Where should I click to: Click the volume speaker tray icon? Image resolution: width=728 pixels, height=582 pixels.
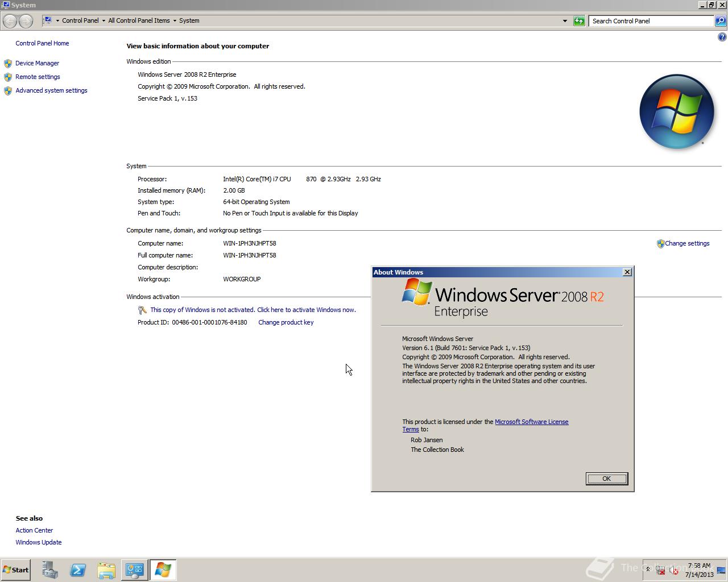(x=673, y=570)
